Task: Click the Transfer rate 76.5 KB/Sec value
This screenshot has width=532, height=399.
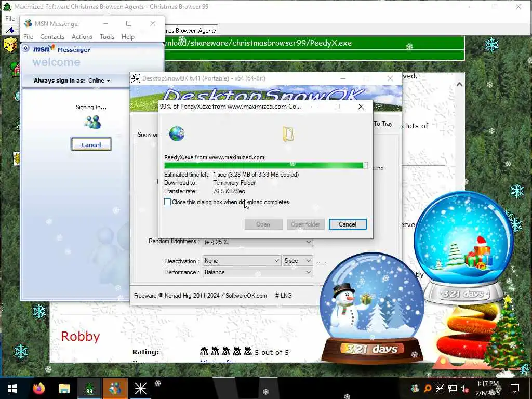Action: coord(229,191)
